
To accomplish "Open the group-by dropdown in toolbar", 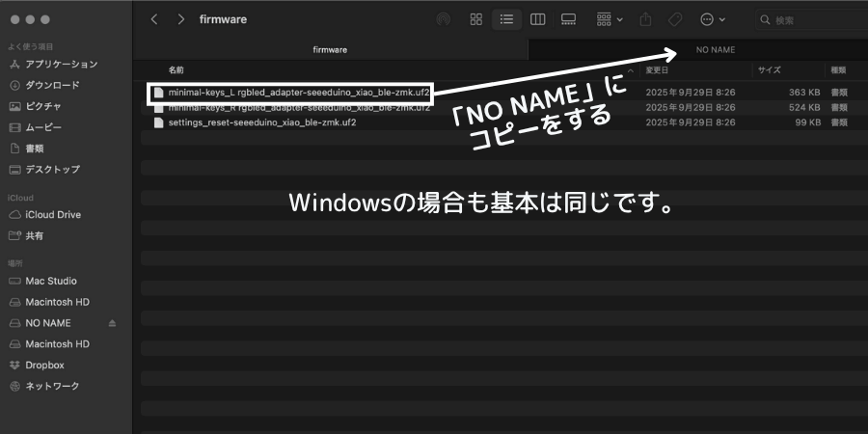I will tap(609, 19).
